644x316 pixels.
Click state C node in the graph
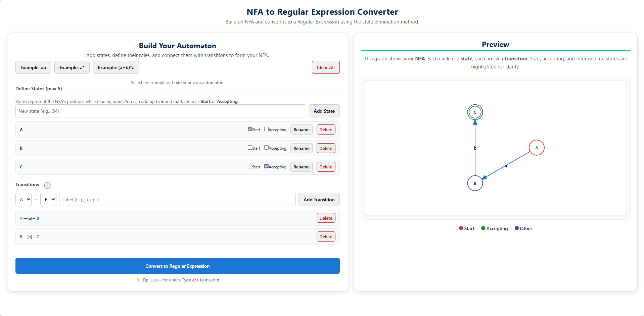(475, 112)
